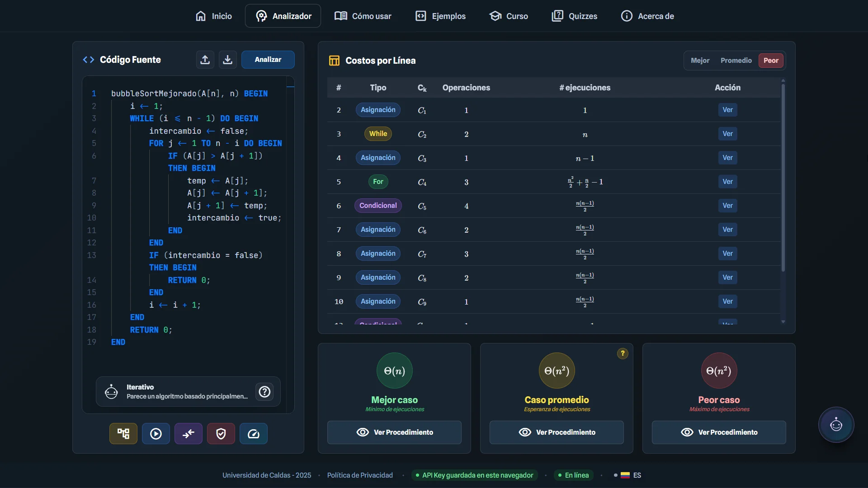868x488 pixels.
Task: Click into the source code editor on line 13
Action: click(x=206, y=255)
